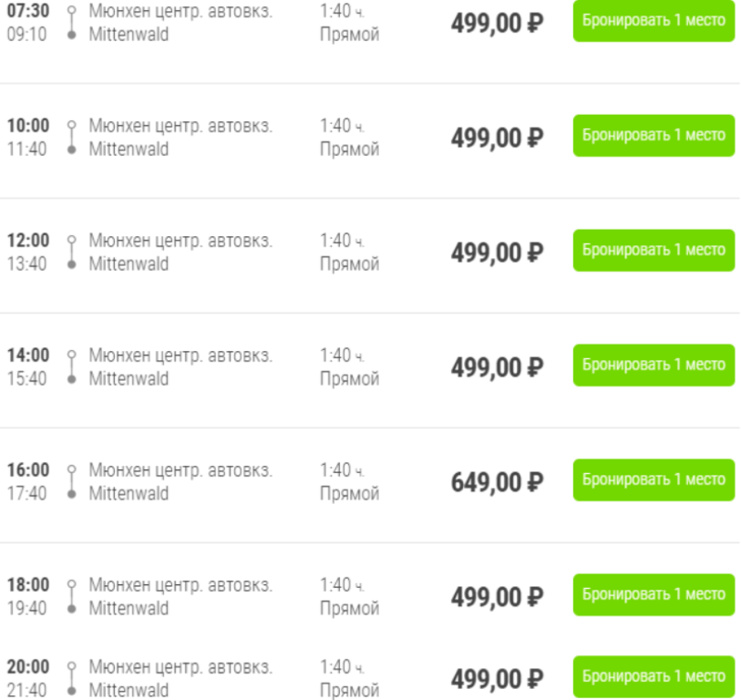Click the Прямой label in the 10:00 row
Image resolution: width=741 pixels, height=700 pixels.
coord(349,149)
